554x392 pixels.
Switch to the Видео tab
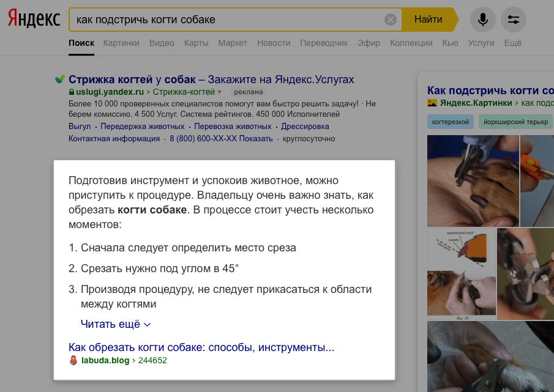162,43
